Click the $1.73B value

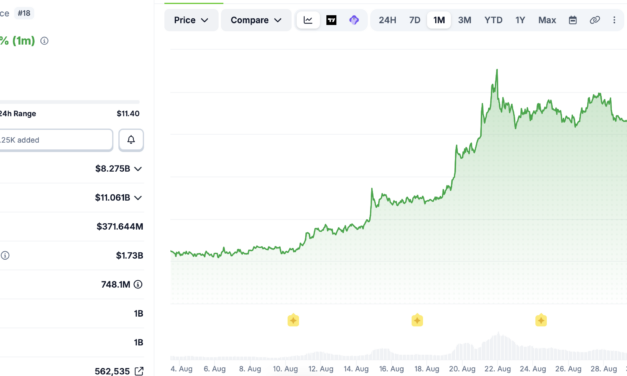pyautogui.click(x=130, y=256)
